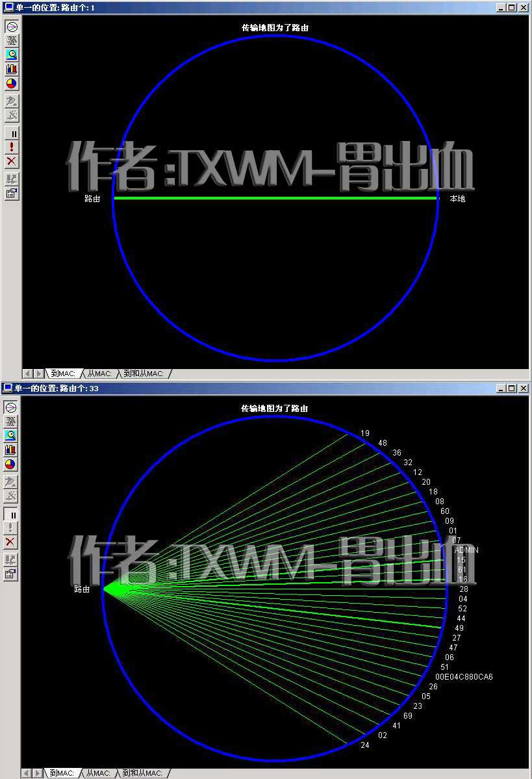The height and width of the screenshot is (779, 532).
Task: Click the tab scroll left arrow in the 路由个: 33 window
Action: (x=27, y=773)
